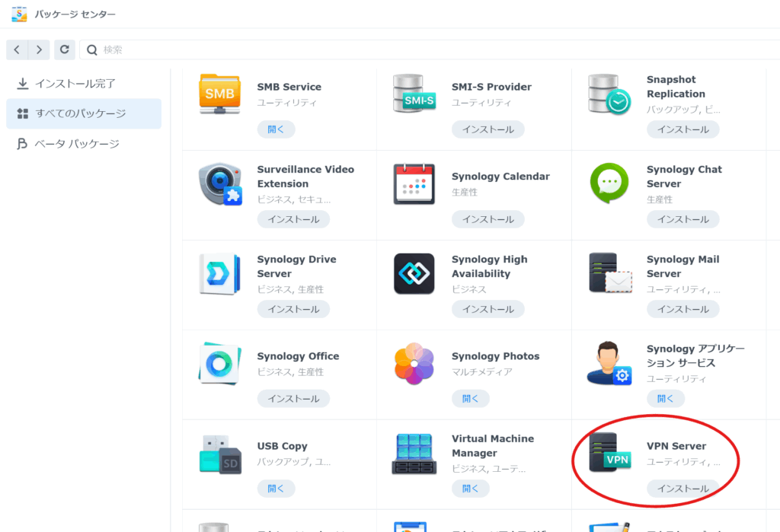Open USB Copy with 開く button
Image resolution: width=780 pixels, height=532 pixels.
coord(276,489)
